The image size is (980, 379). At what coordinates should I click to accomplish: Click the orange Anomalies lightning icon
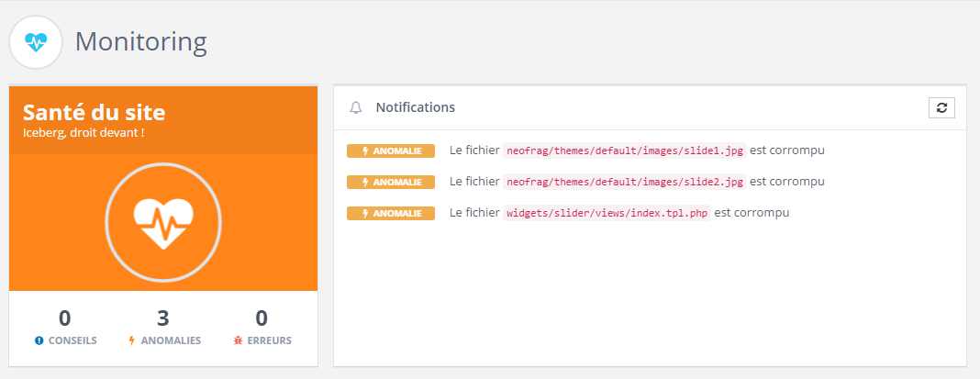131,340
